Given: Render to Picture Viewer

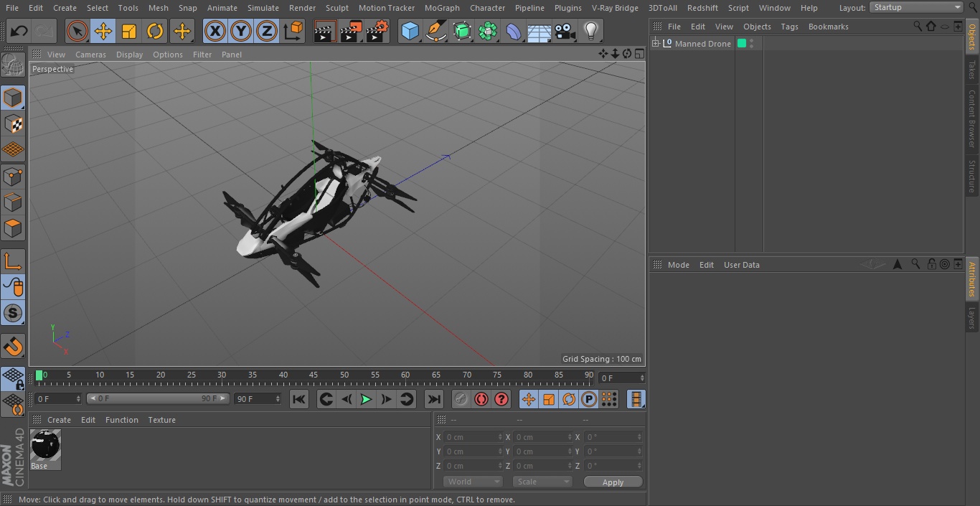Looking at the screenshot, I should 351,31.
